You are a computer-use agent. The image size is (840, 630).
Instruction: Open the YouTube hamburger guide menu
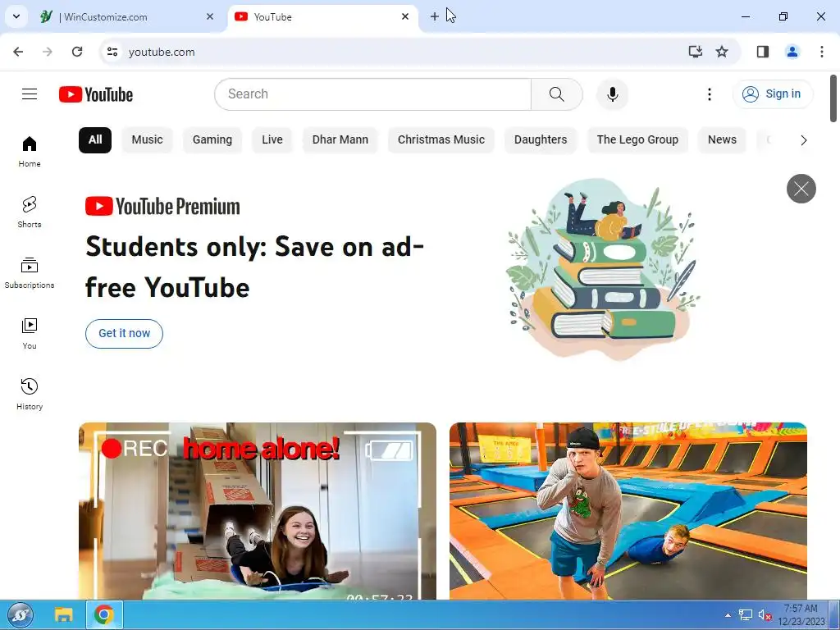coord(30,94)
